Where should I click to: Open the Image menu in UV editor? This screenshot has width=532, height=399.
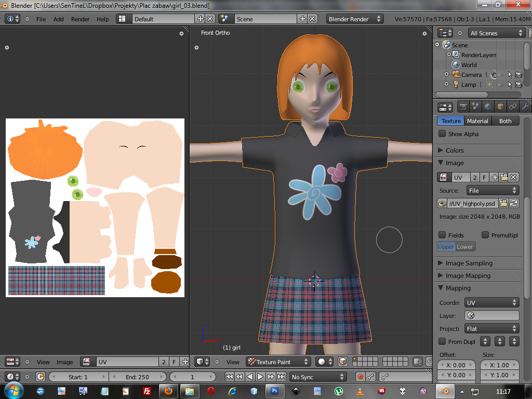[65, 362]
